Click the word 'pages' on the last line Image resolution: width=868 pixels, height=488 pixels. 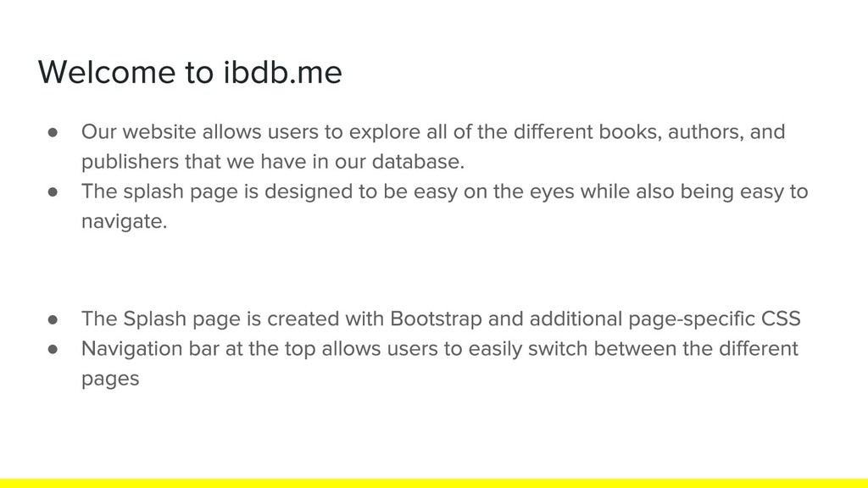(110, 380)
